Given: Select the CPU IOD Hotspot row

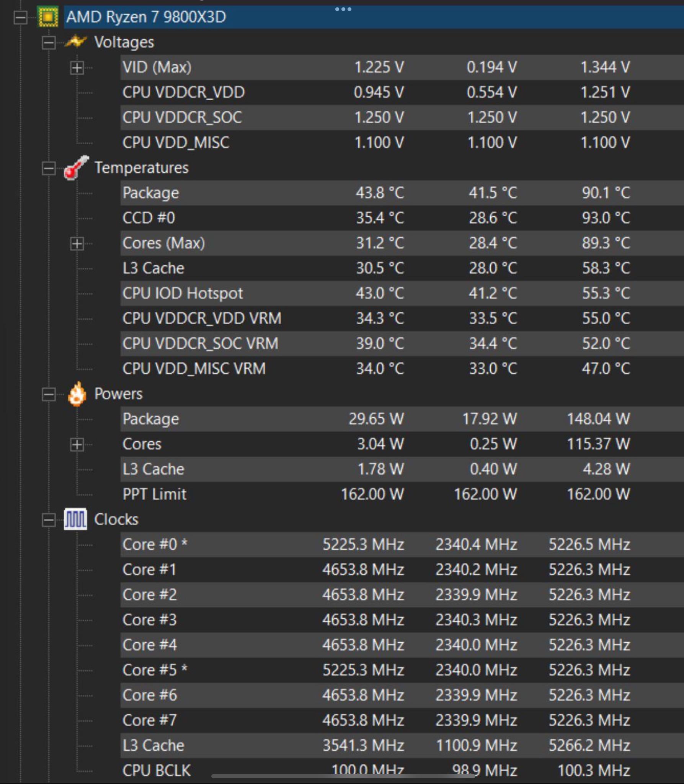Looking at the screenshot, I should [x=402, y=293].
